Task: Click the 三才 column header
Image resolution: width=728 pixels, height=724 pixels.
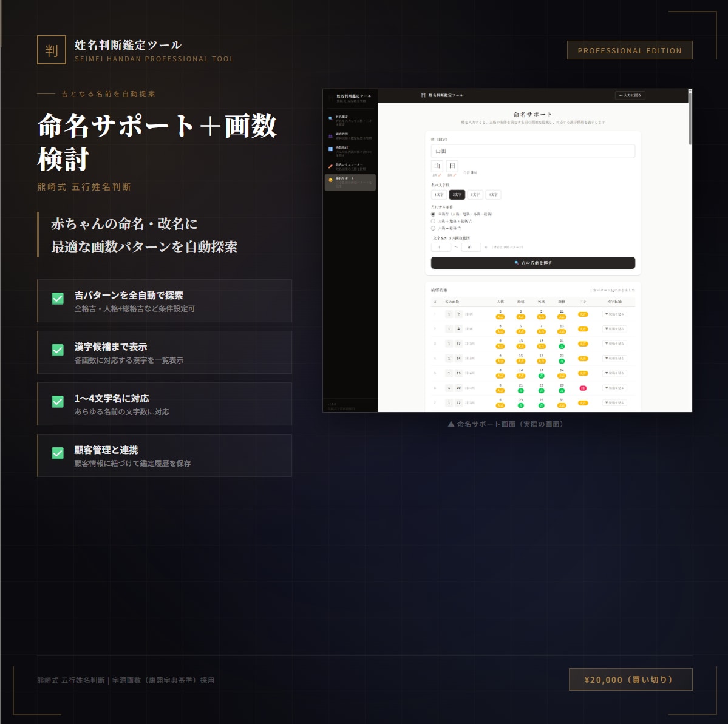Action: 583,302
